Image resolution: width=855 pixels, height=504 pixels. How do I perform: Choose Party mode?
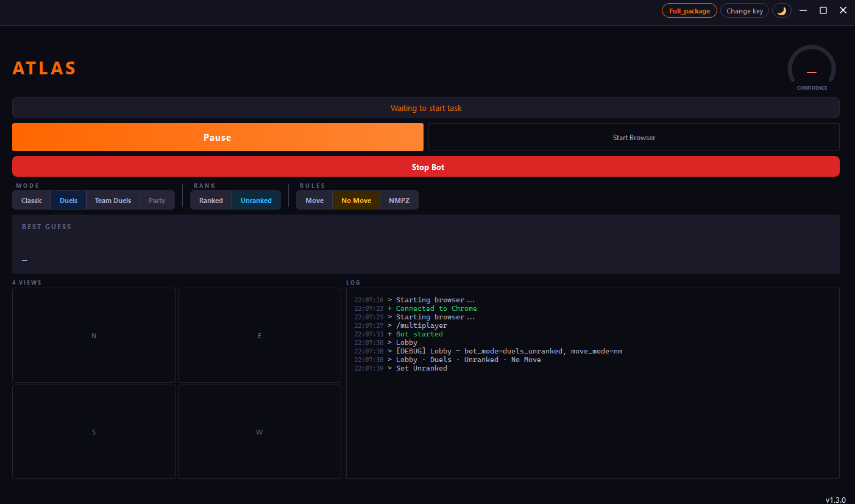(x=157, y=200)
